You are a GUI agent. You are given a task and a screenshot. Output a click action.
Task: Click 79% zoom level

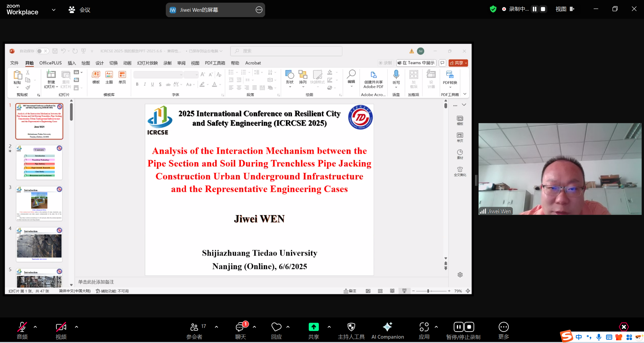tap(458, 291)
